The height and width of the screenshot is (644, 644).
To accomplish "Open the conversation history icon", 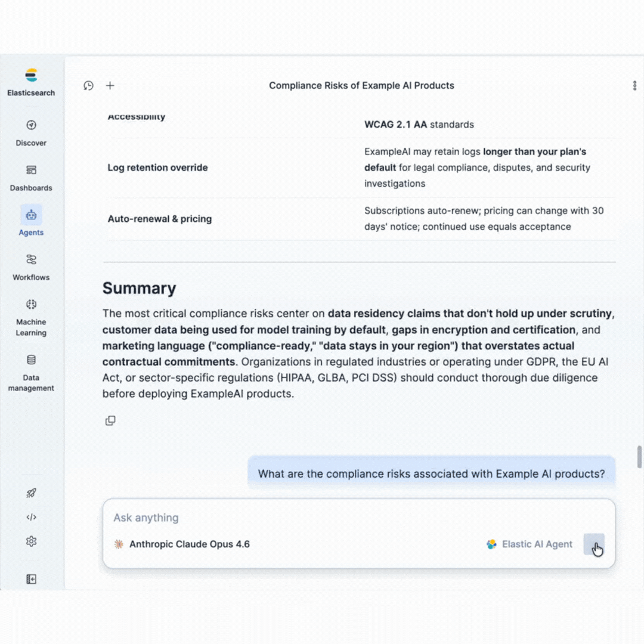I will (88, 85).
